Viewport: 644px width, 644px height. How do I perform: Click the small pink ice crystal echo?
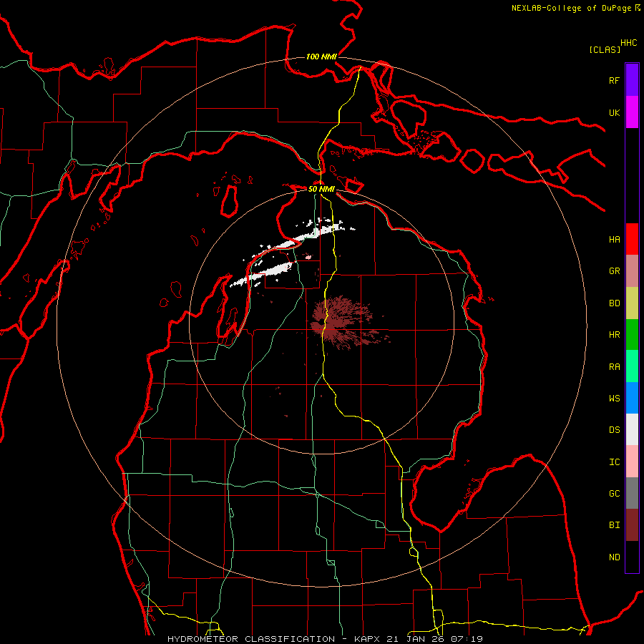(308, 257)
